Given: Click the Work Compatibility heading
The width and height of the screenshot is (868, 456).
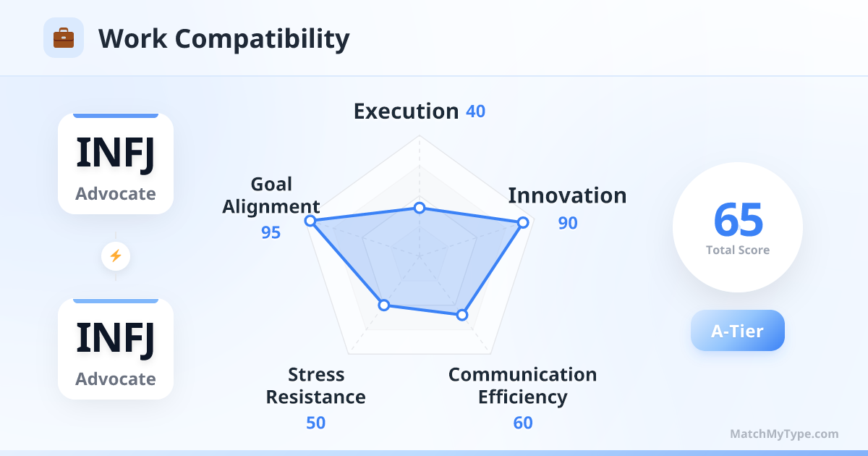Looking at the screenshot, I should click(224, 38).
